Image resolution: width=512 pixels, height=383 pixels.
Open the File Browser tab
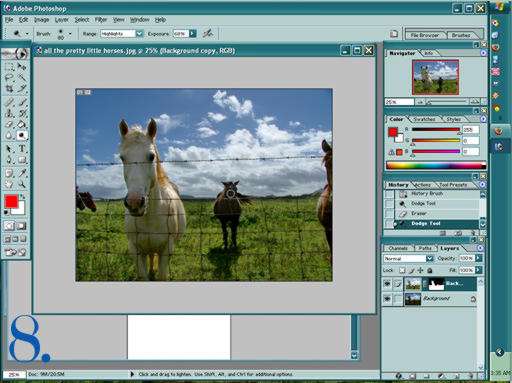click(x=425, y=35)
